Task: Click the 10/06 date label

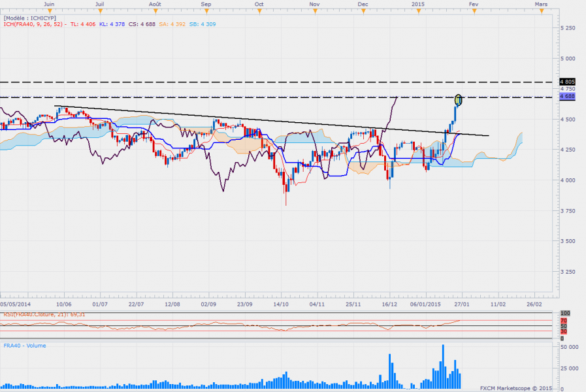Action: 64,304
